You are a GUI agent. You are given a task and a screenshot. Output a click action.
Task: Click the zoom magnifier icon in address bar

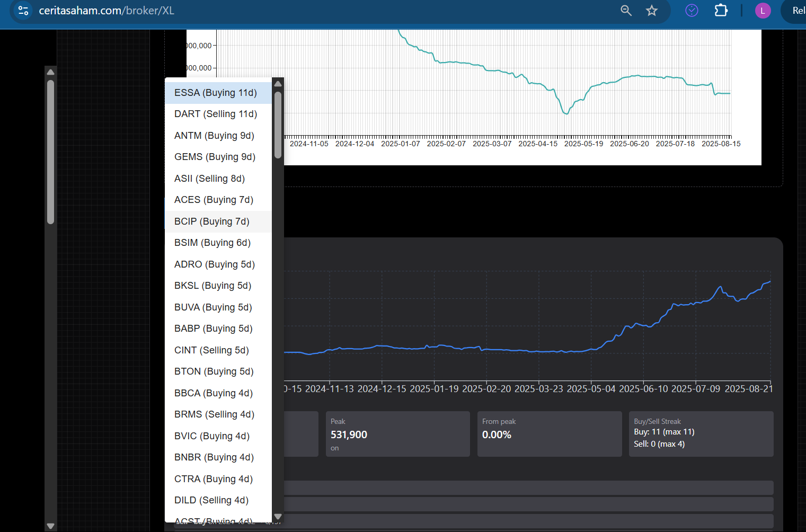click(626, 11)
